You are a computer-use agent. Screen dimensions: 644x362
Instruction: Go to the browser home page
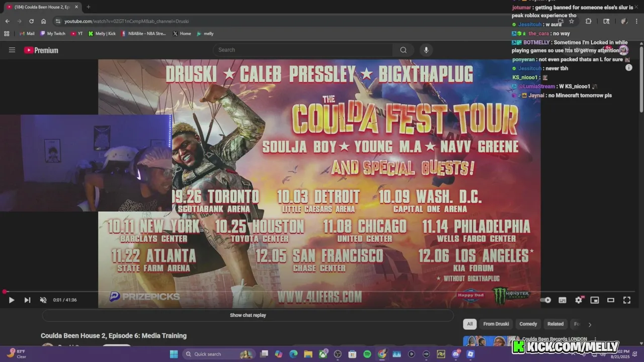click(44, 21)
